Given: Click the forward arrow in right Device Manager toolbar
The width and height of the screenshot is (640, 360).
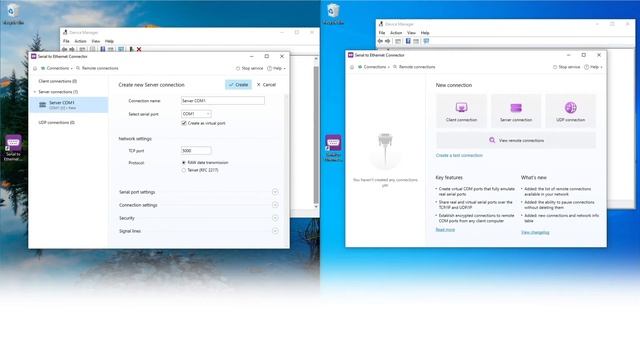Looking at the screenshot, I should (388, 41).
